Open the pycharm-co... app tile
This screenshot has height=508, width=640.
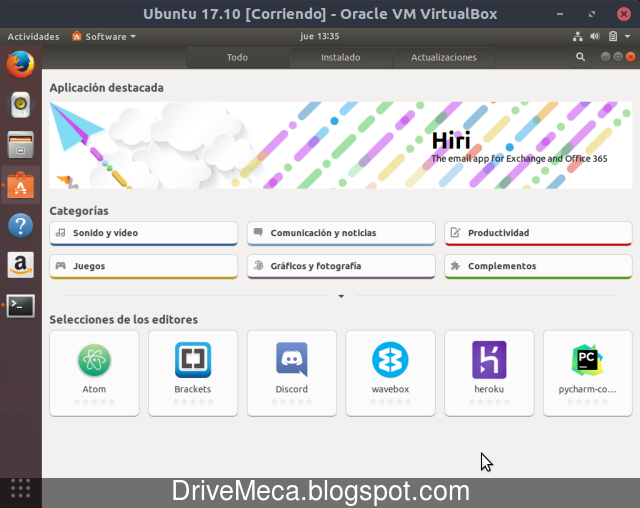click(588, 373)
